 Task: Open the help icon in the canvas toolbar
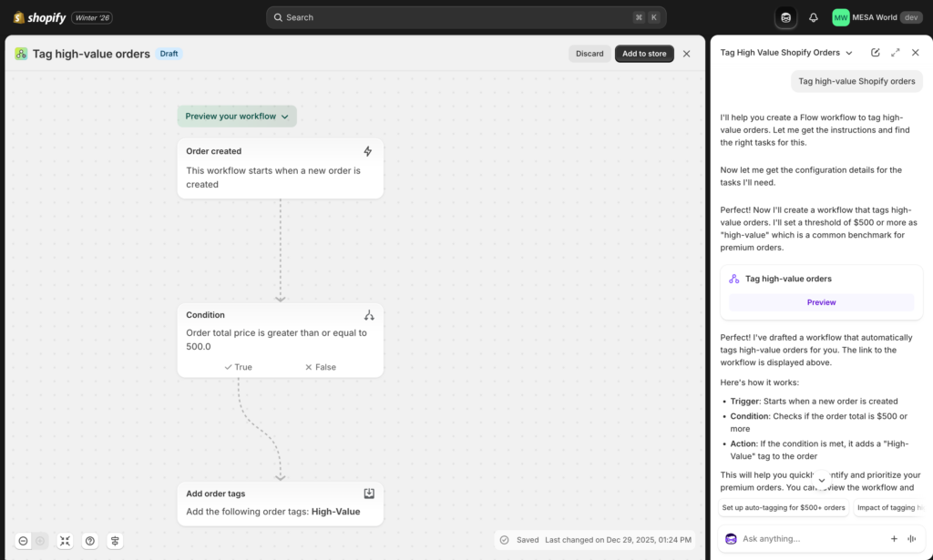point(90,541)
